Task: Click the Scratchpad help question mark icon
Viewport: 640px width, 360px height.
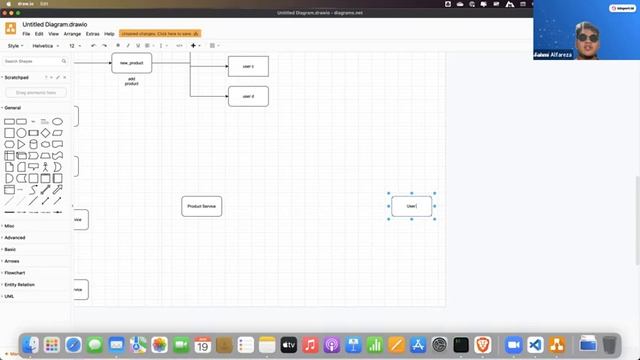Action: coord(46,78)
